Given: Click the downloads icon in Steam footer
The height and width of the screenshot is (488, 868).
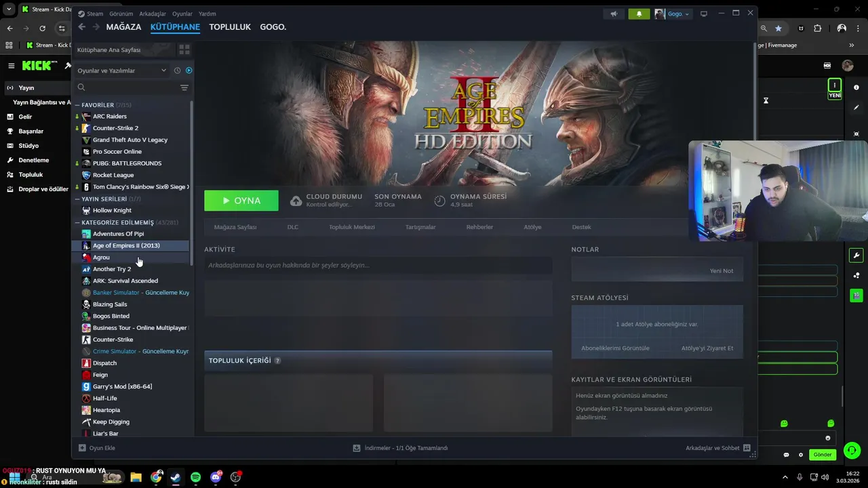Looking at the screenshot, I should [x=357, y=448].
